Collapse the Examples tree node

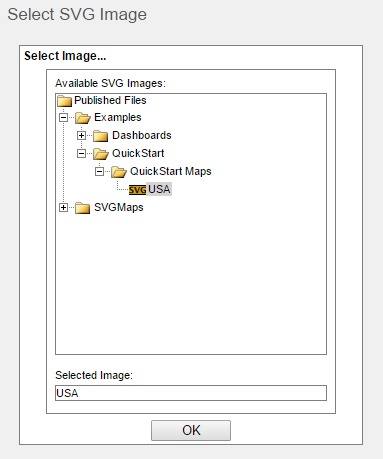[x=63, y=118]
